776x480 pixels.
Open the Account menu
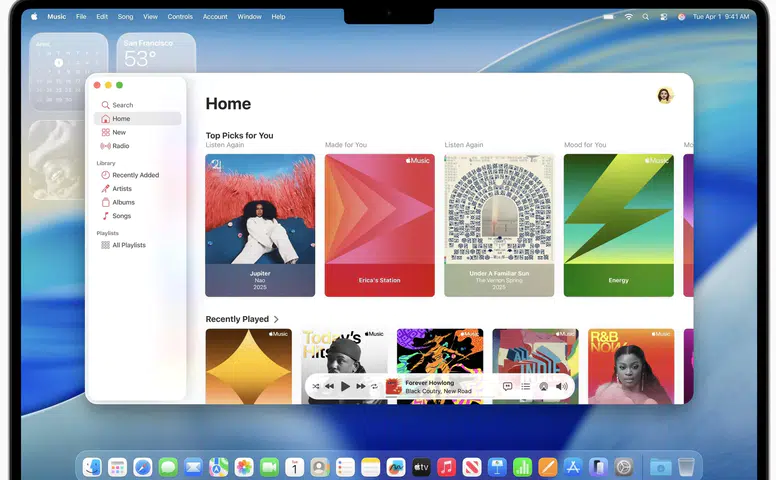click(215, 16)
